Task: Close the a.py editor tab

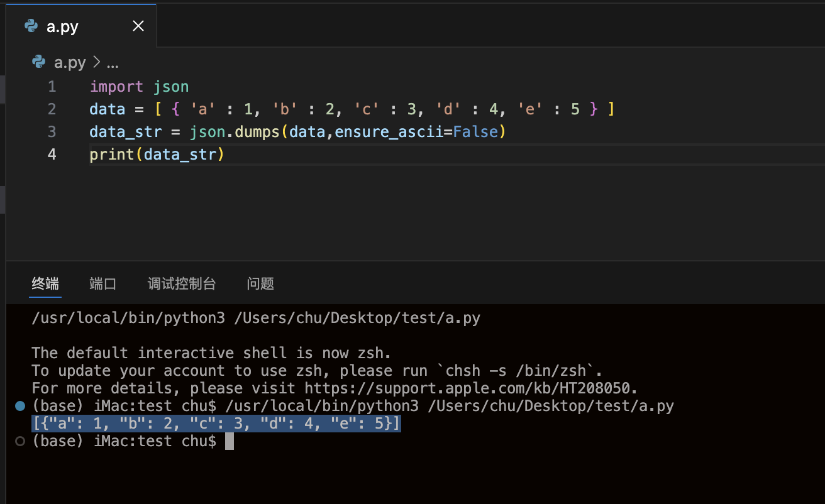Action: coord(138,26)
